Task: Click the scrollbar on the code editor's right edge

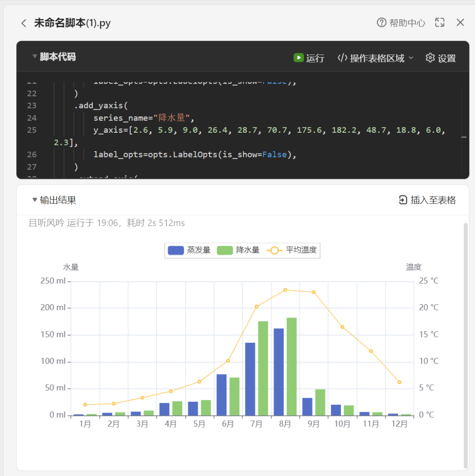Action: (x=463, y=138)
